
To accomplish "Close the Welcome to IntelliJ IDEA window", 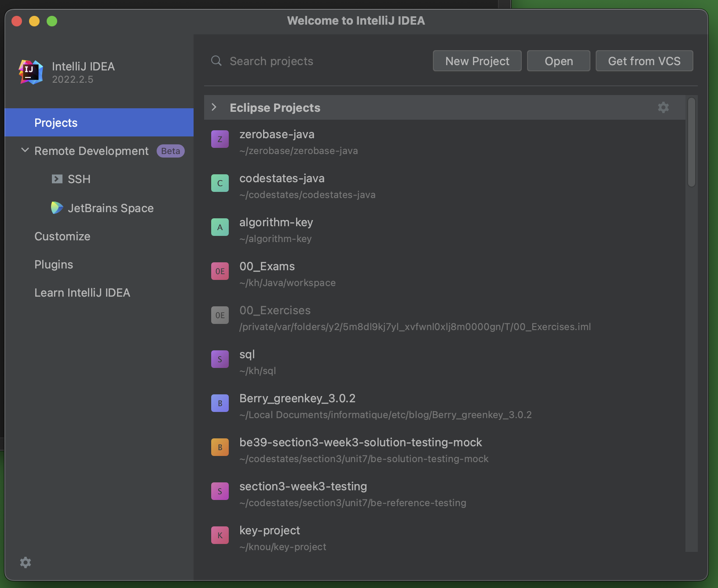I will (17, 21).
